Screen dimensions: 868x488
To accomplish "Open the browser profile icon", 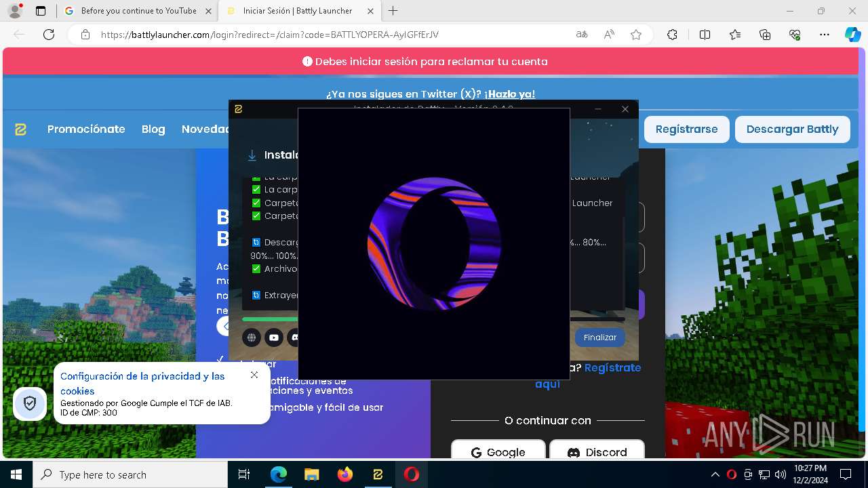I will coord(14,11).
